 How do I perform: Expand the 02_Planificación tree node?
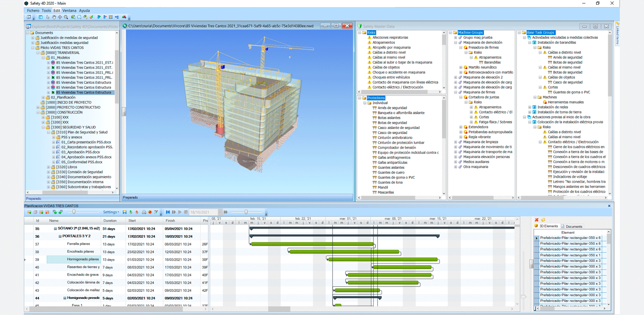tap(43, 98)
